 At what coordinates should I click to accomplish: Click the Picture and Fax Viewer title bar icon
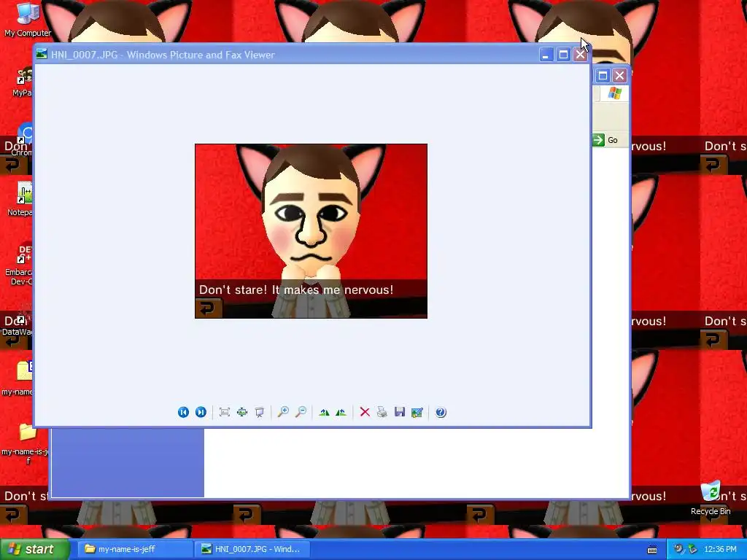coord(42,54)
